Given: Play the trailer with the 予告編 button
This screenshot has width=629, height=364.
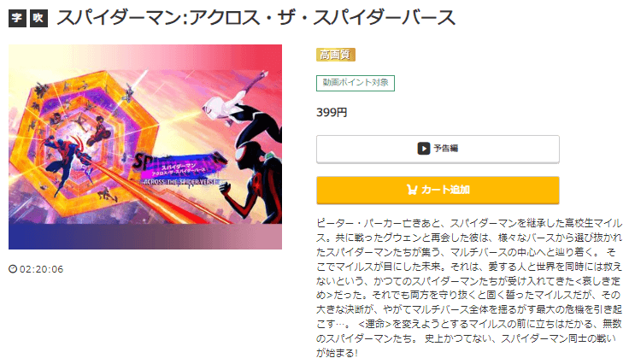Looking at the screenshot, I should click(x=438, y=150).
